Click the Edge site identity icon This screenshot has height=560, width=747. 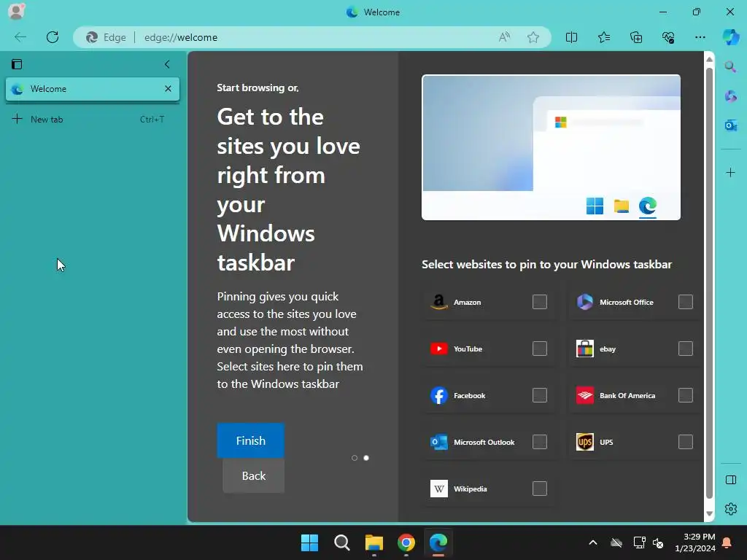[107, 37]
